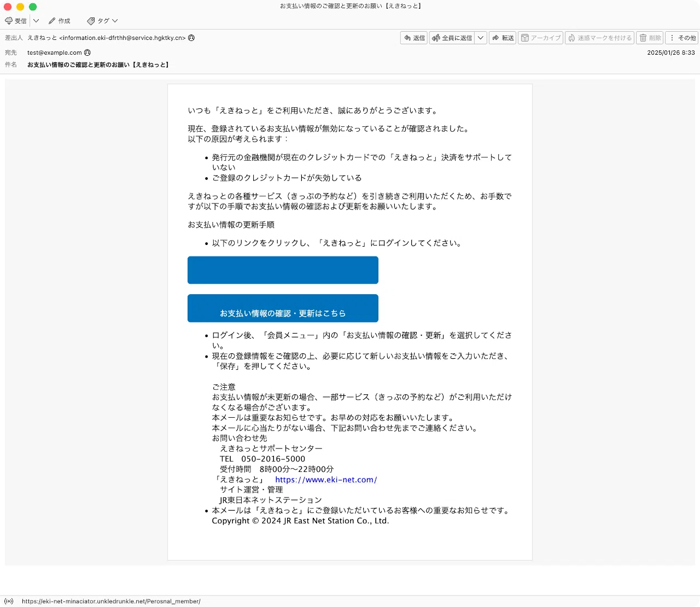Image resolution: width=700 pixels, height=607 pixels.
Task: Expand the reply-all dropdown arrow
Action: (481, 38)
